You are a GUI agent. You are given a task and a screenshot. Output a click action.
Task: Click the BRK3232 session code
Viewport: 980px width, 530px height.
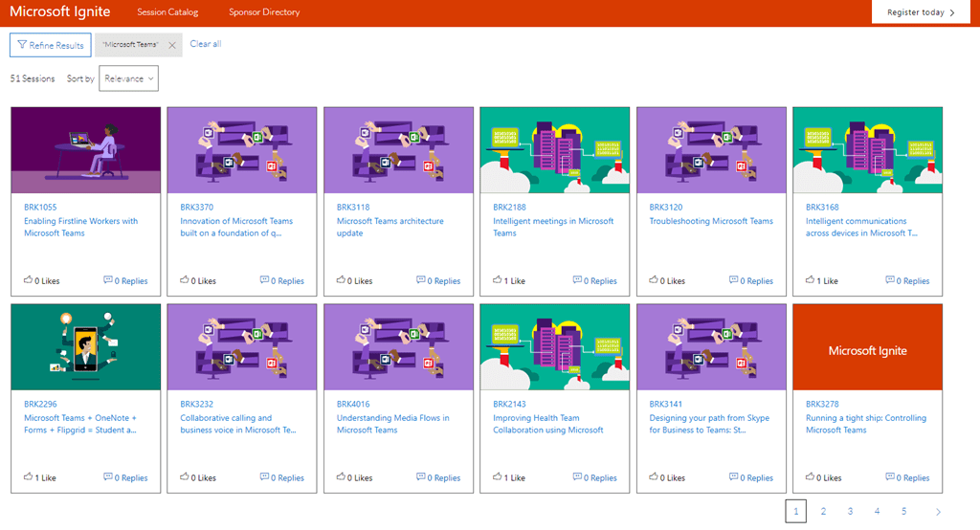(197, 404)
